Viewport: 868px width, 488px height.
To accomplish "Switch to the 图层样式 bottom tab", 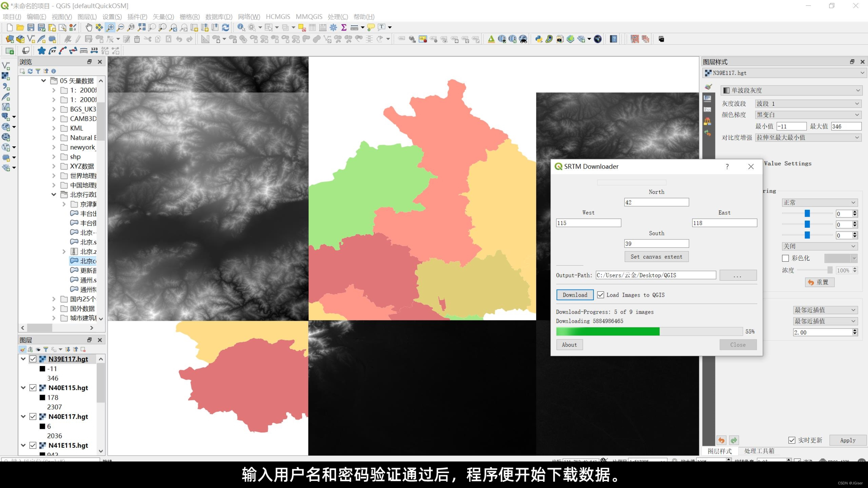I will tap(720, 451).
